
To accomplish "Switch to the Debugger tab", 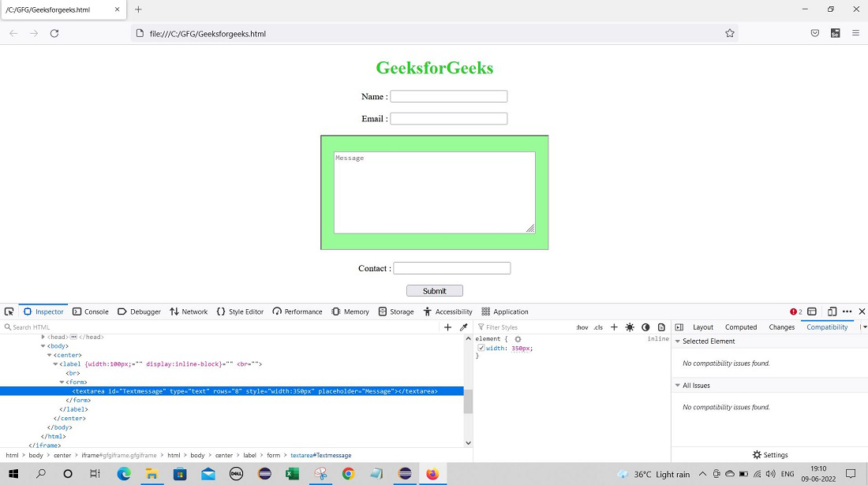I will click(x=139, y=312).
